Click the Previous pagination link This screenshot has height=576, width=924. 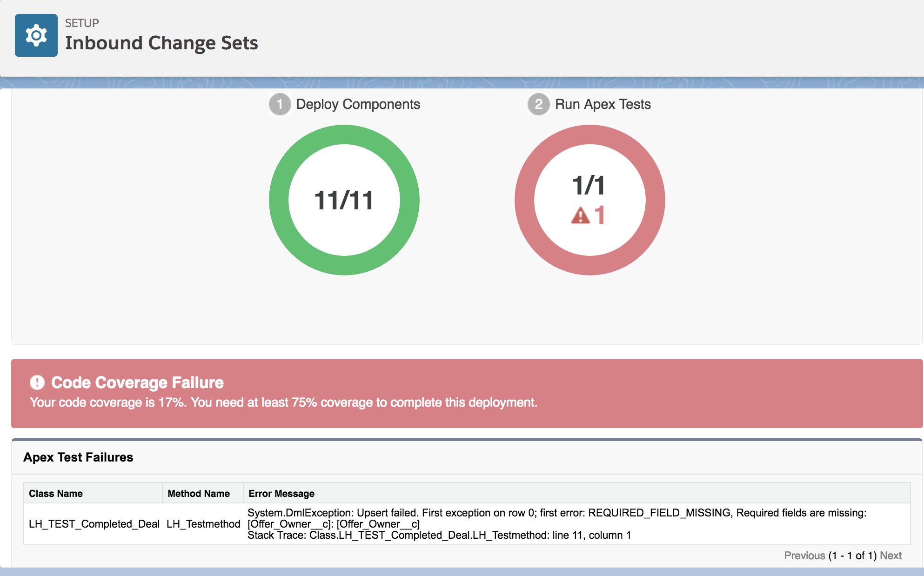[804, 556]
